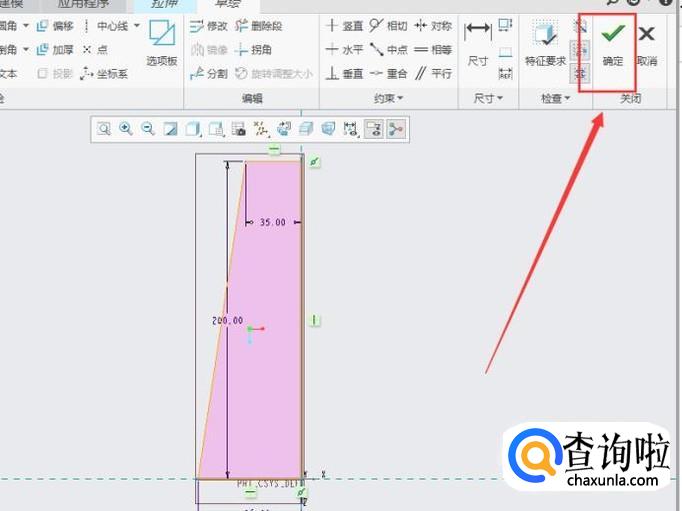Apply the Midpoint (中点) constraint

click(x=388, y=50)
